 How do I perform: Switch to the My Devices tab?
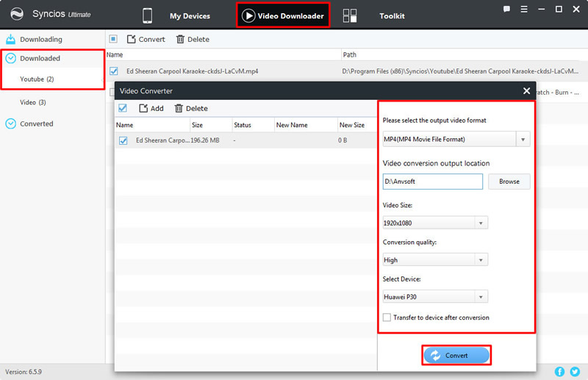click(190, 16)
